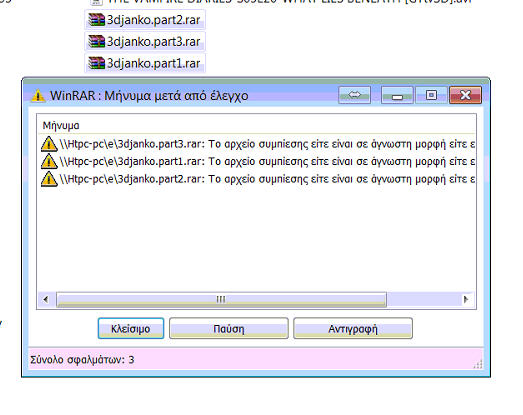Viewport: 523px width, 415px height.
Task: Select the 3djanko.part1.rar file in the folder
Action: tap(145, 63)
